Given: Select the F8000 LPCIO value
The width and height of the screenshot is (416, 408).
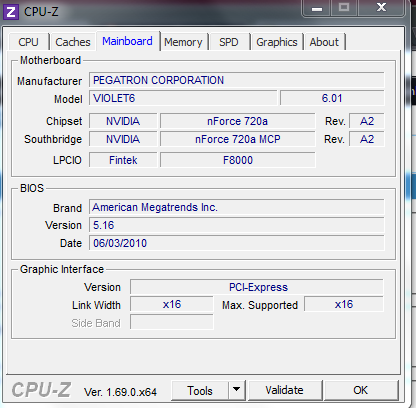Looking at the screenshot, I should [237, 160].
